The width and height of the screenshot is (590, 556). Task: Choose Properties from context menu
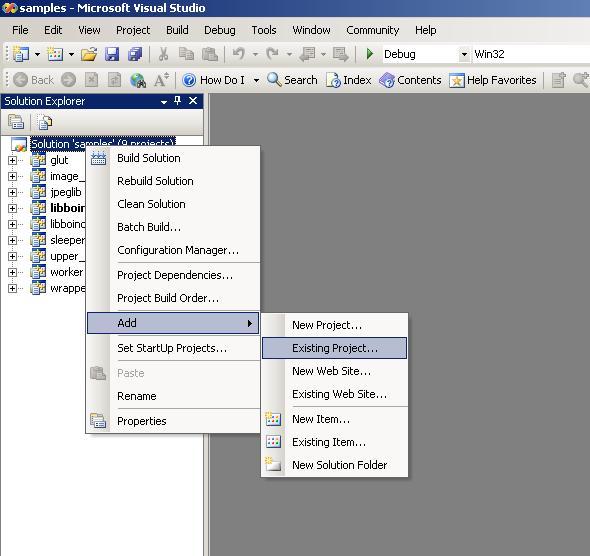coord(173,421)
